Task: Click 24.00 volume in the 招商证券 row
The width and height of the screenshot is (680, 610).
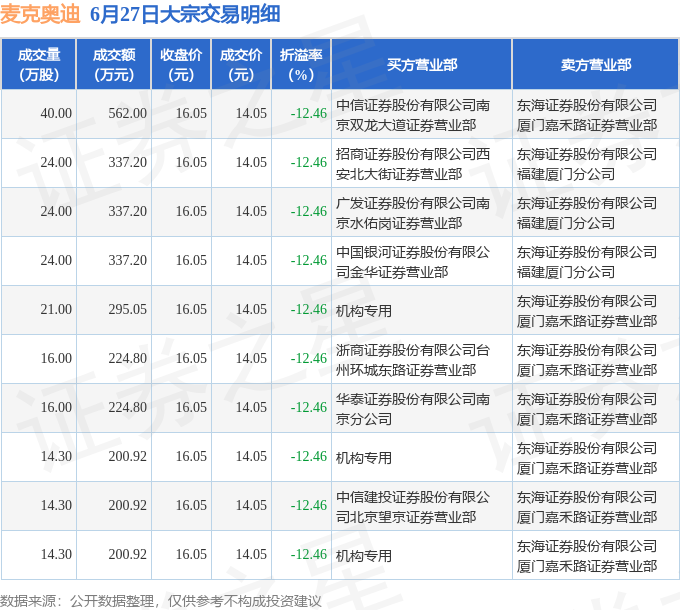Action: (56, 163)
